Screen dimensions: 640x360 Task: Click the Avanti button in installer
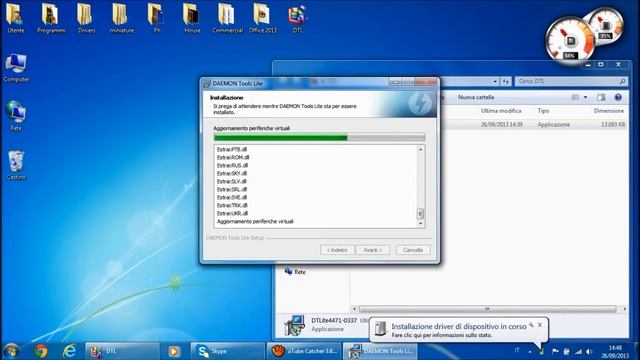[373, 250]
